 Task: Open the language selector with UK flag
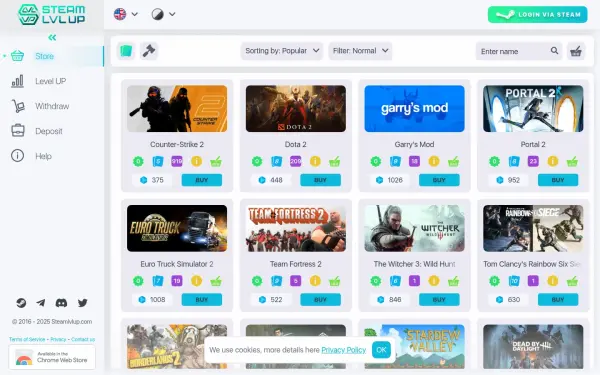pos(126,14)
